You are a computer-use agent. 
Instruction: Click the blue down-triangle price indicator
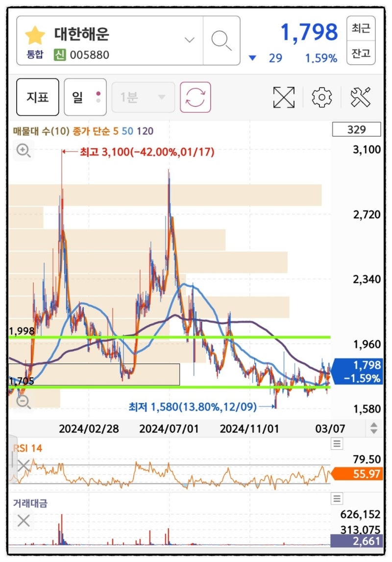point(252,58)
